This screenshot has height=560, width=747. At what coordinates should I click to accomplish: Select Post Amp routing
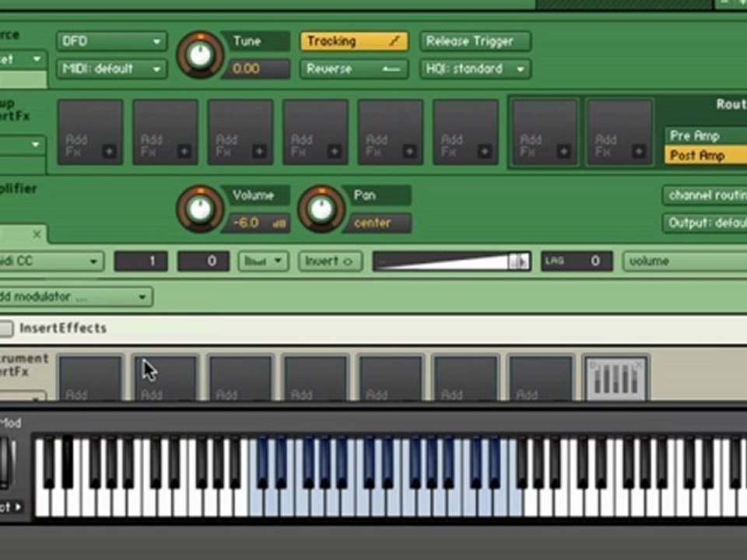(x=706, y=156)
